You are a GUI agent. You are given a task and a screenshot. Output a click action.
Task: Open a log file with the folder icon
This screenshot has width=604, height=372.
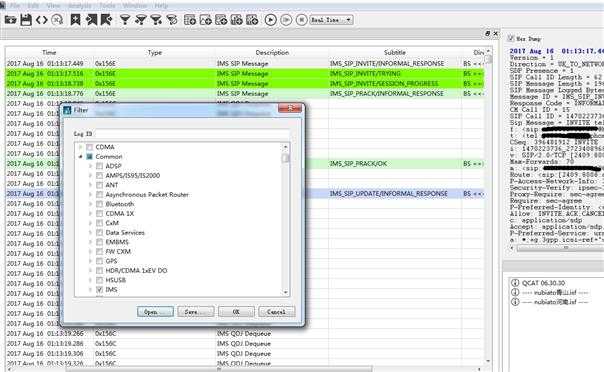pos(10,19)
